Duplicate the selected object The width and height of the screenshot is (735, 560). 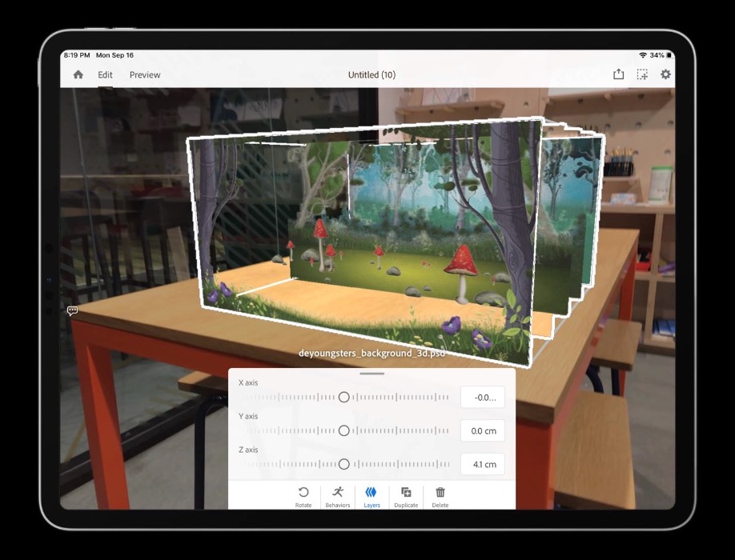tap(406, 497)
